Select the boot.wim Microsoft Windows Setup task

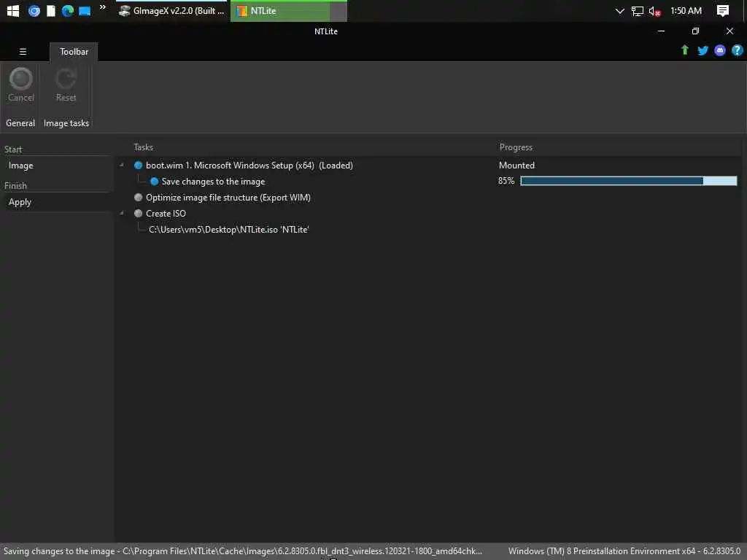coord(249,166)
